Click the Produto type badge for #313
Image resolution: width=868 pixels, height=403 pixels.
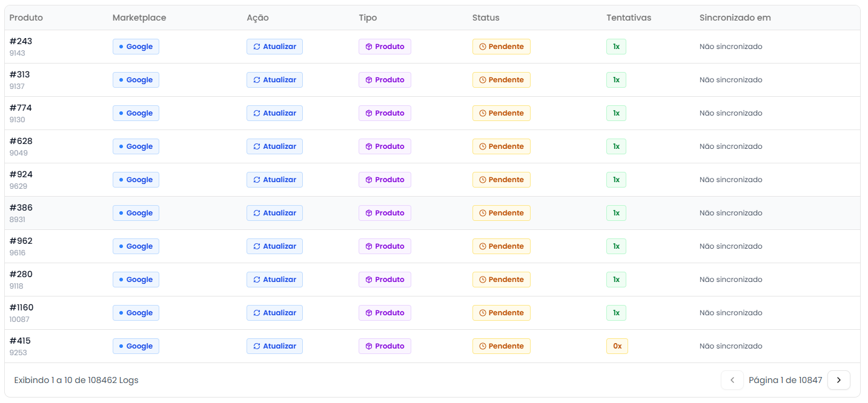click(385, 80)
